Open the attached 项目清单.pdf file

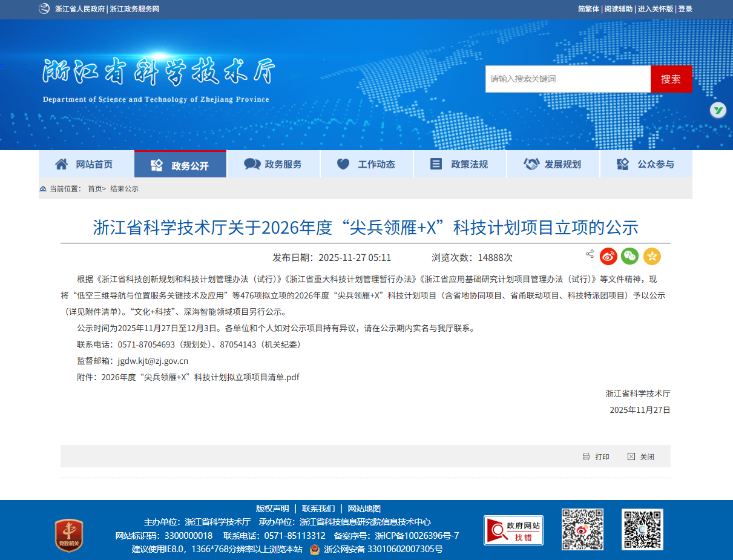(200, 377)
